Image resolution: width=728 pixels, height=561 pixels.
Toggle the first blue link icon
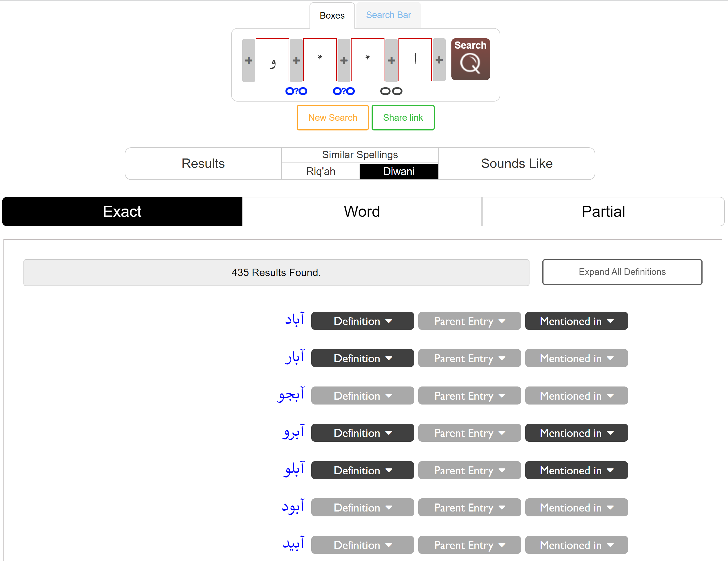(296, 91)
